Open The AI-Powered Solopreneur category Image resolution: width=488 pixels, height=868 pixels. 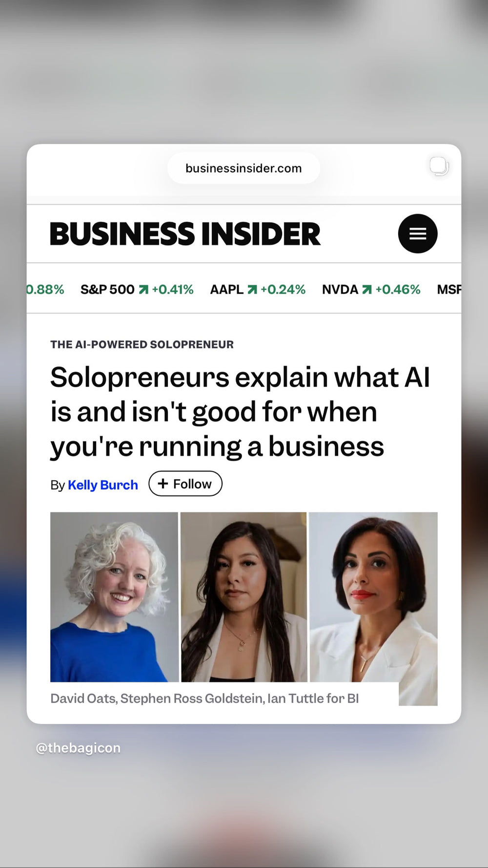click(x=142, y=344)
